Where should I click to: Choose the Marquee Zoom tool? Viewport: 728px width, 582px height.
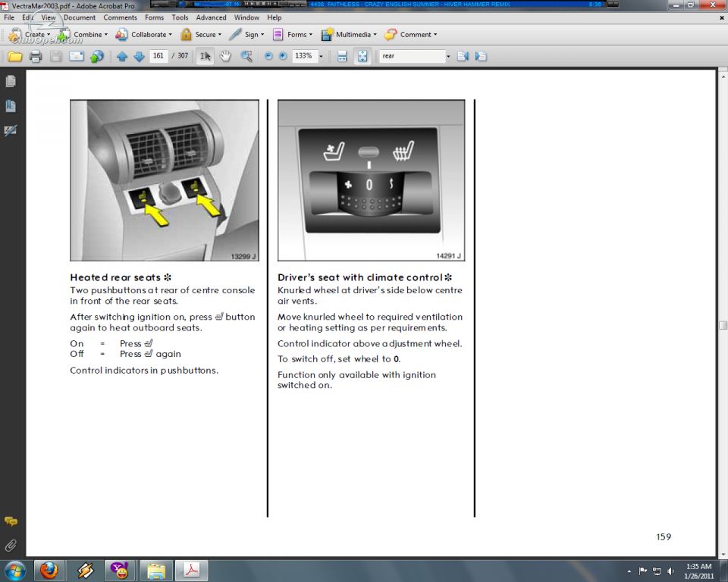pos(246,57)
